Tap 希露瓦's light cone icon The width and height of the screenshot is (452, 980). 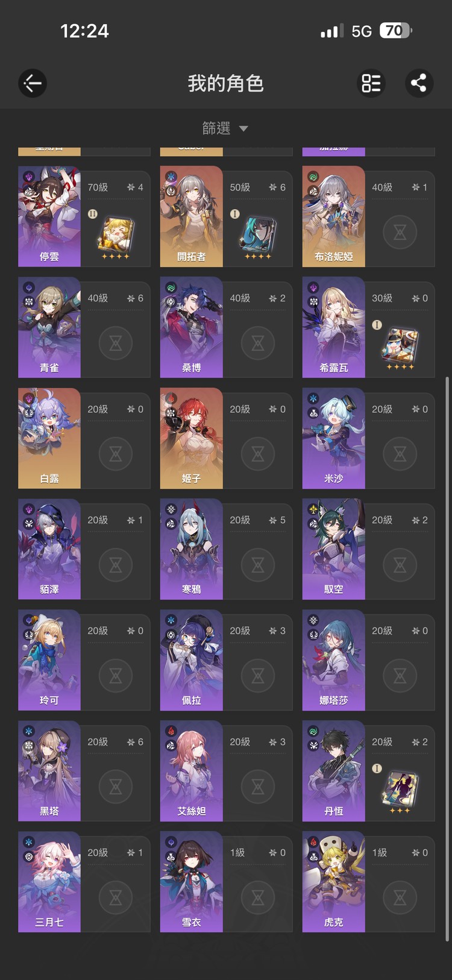[x=400, y=347]
